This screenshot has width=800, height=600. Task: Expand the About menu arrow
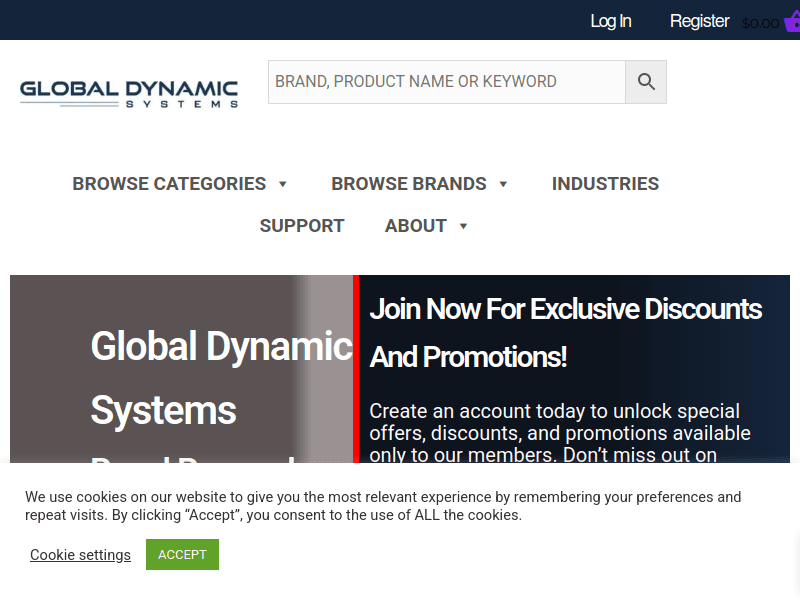tap(463, 226)
